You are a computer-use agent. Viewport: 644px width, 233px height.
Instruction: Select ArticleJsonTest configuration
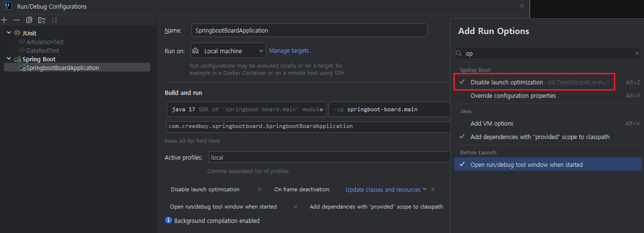(45, 42)
